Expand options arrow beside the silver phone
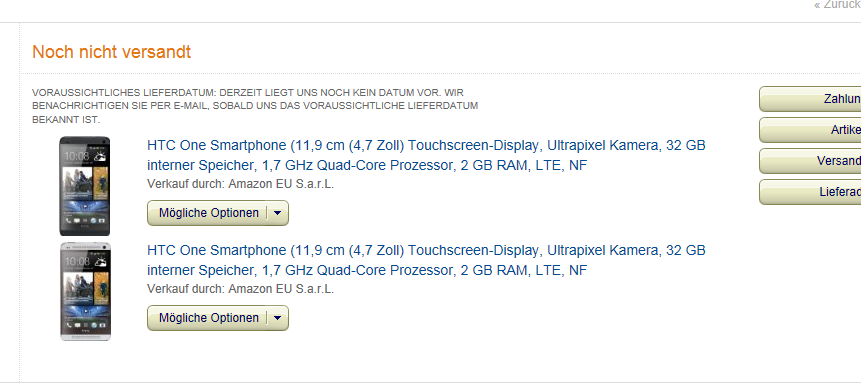 278,318
